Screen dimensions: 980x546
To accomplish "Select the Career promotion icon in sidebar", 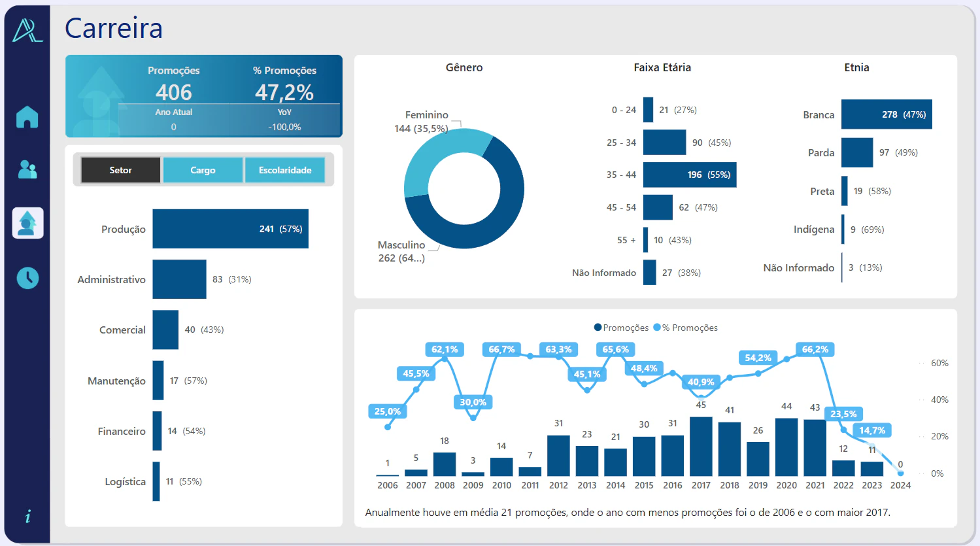I will point(27,223).
